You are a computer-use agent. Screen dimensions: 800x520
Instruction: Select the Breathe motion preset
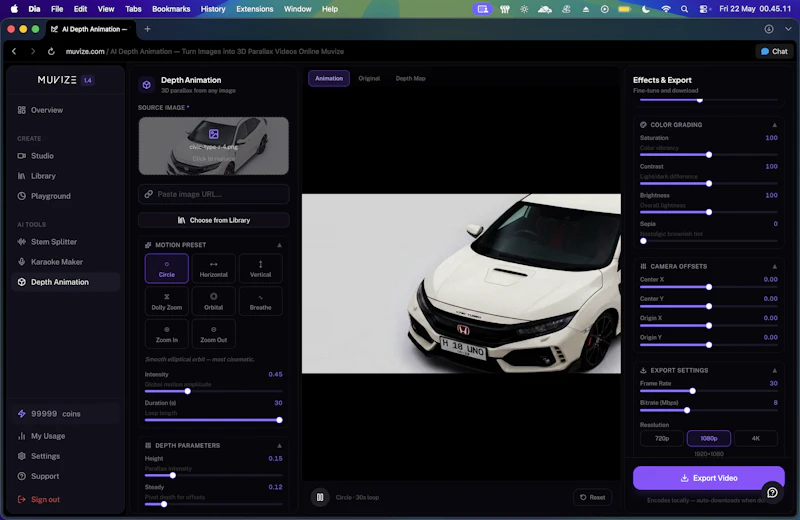[261, 302]
